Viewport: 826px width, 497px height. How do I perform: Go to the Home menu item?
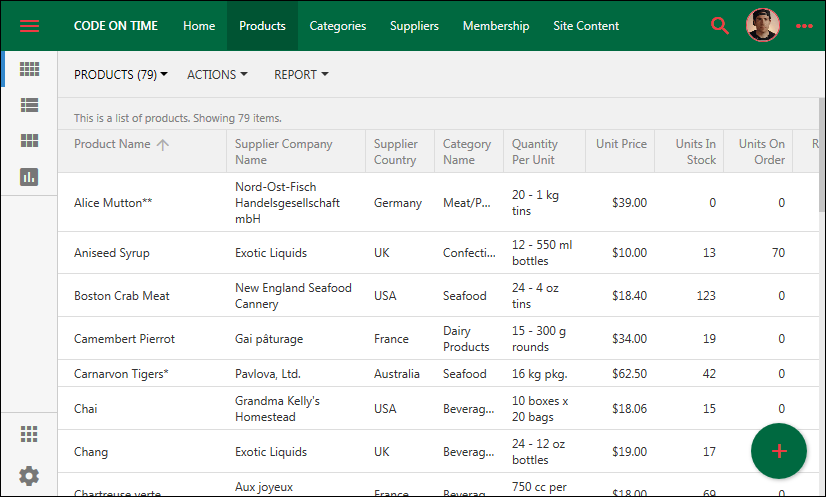click(x=199, y=26)
